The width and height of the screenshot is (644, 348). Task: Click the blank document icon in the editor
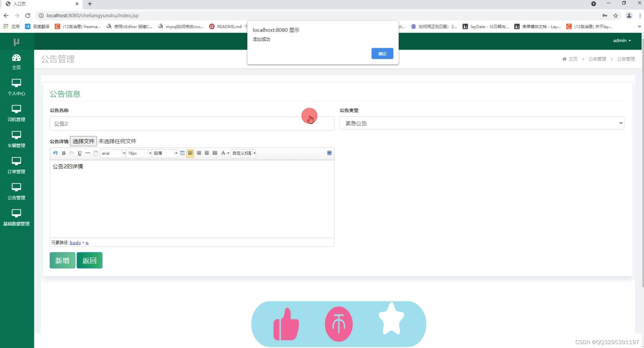point(96,153)
